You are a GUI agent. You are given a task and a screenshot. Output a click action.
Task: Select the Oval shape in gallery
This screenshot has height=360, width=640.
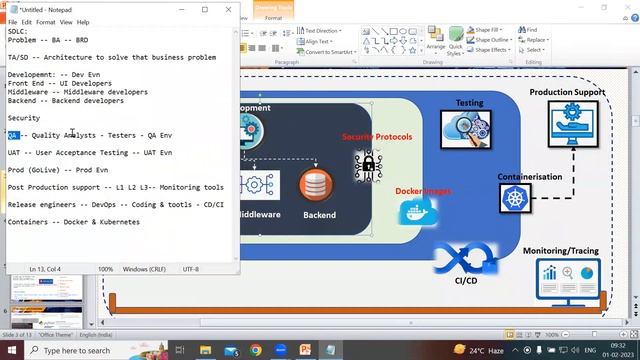pyautogui.click(x=403, y=31)
